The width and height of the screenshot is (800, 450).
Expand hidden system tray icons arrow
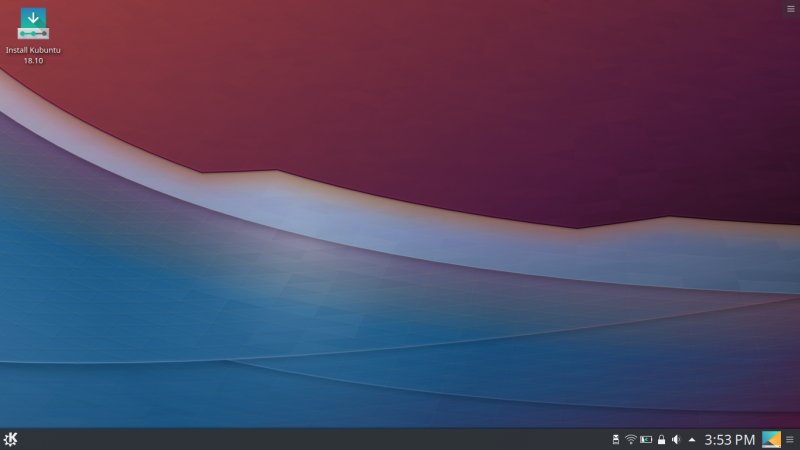(692, 439)
